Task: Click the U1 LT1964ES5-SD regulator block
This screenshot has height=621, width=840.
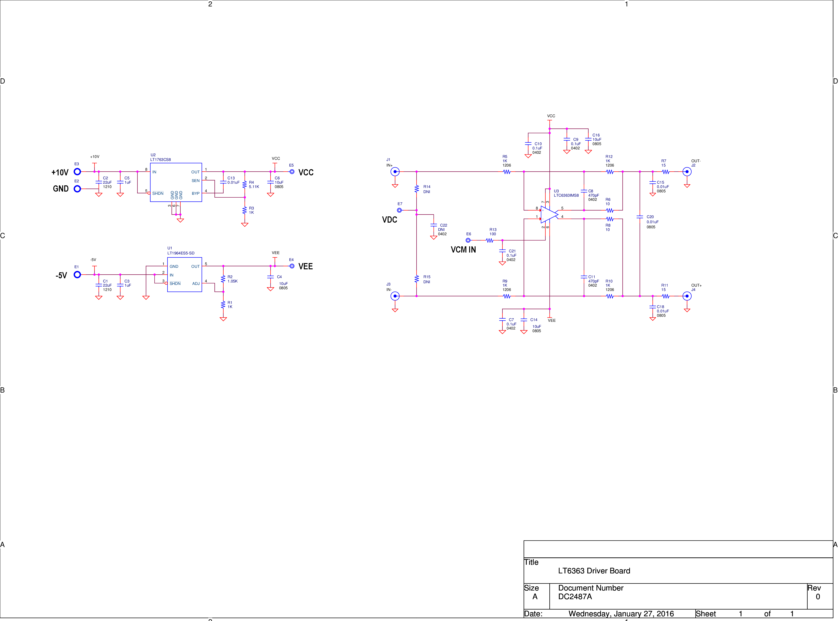Action: [x=185, y=275]
